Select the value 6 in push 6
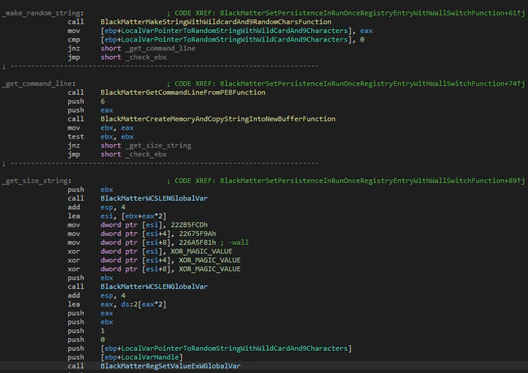Image resolution: width=528 pixels, height=373 pixels. coord(103,101)
